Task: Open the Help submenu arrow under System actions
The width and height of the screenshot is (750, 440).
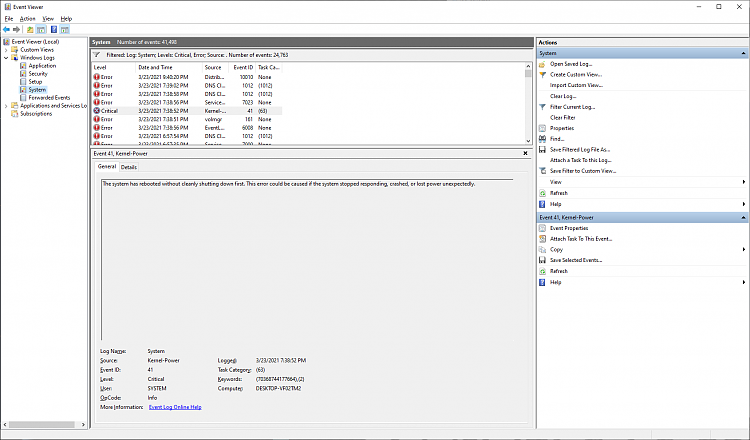Action: pyautogui.click(x=744, y=204)
